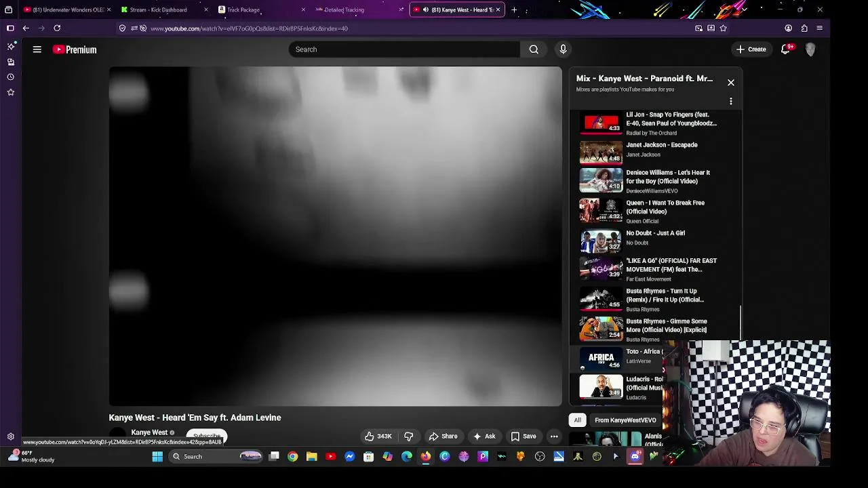This screenshot has height=488, width=868.
Task: Close the Track Package tab
Action: pos(303,9)
